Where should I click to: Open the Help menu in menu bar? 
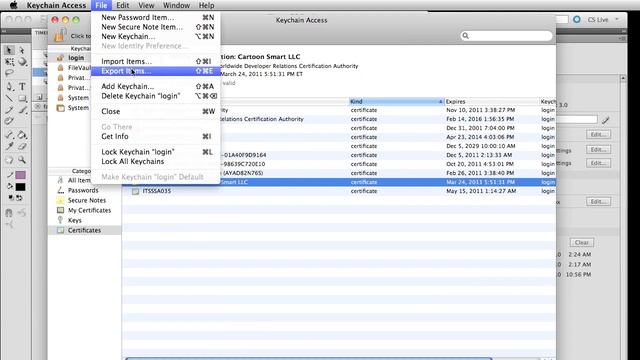[206, 5]
